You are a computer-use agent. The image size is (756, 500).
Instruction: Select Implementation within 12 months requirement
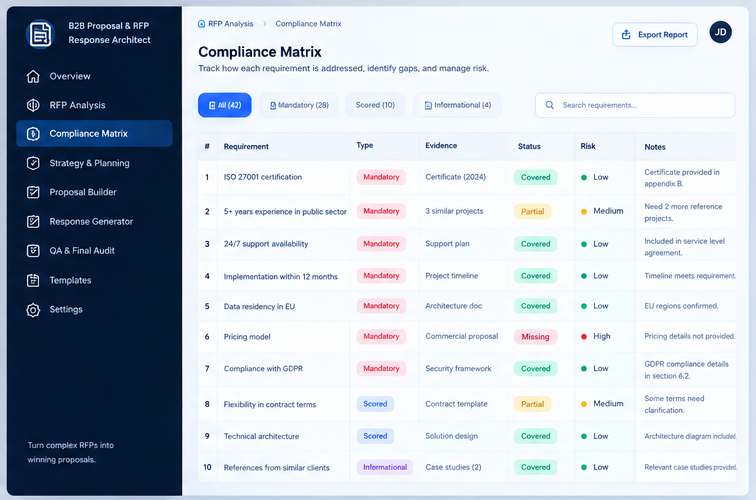281,277
